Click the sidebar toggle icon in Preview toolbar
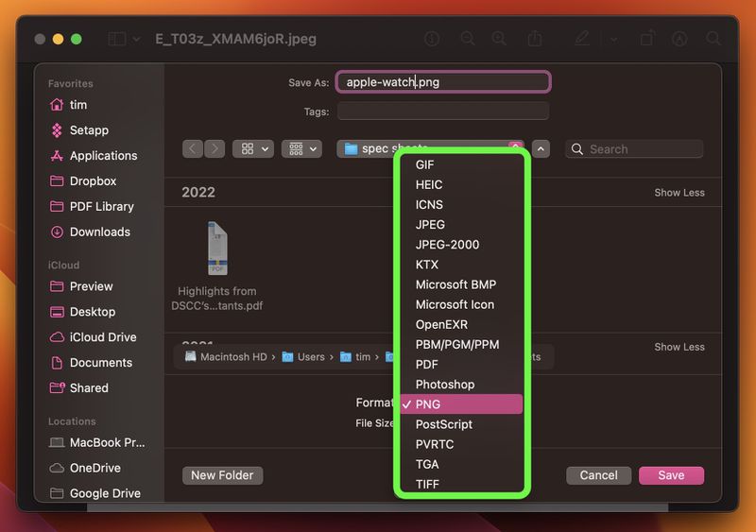 [117, 39]
